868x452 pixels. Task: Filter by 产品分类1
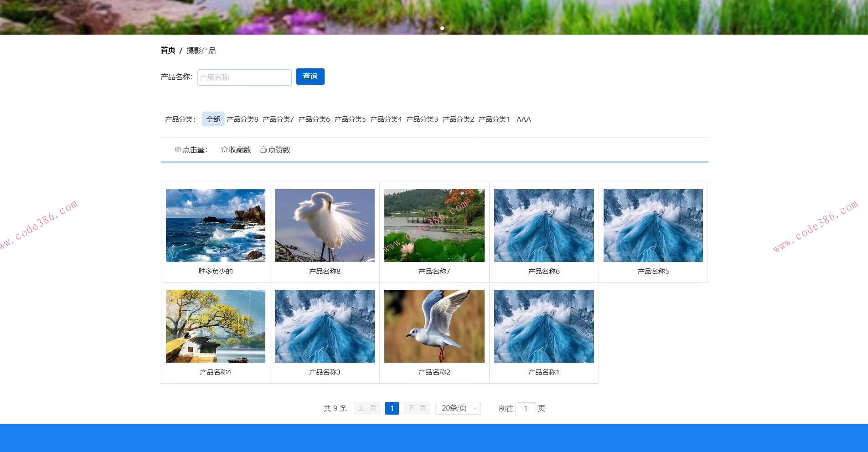(494, 119)
